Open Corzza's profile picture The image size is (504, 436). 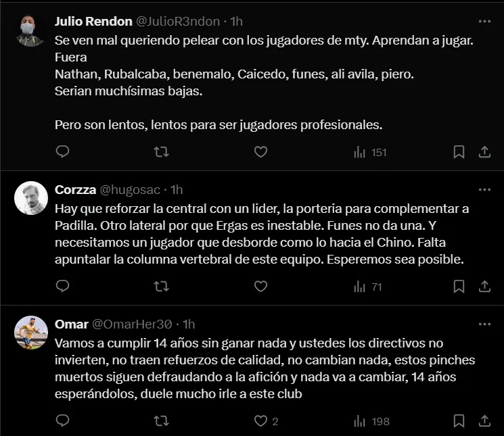coord(31,199)
